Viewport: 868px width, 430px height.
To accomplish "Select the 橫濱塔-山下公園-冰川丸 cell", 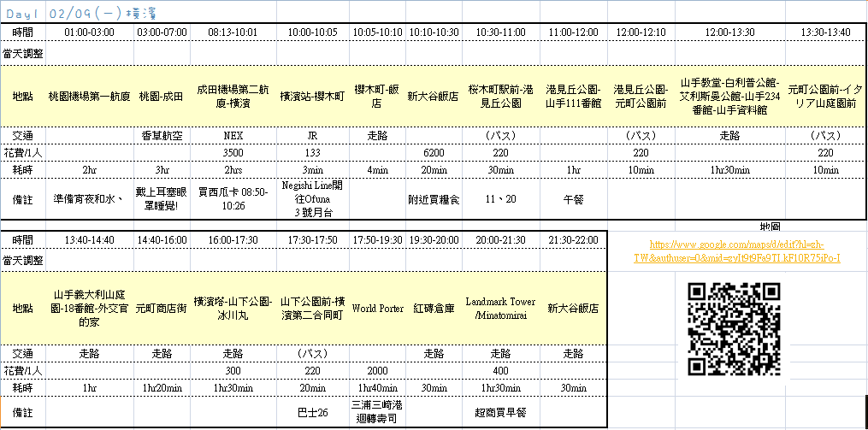I will click(233, 309).
